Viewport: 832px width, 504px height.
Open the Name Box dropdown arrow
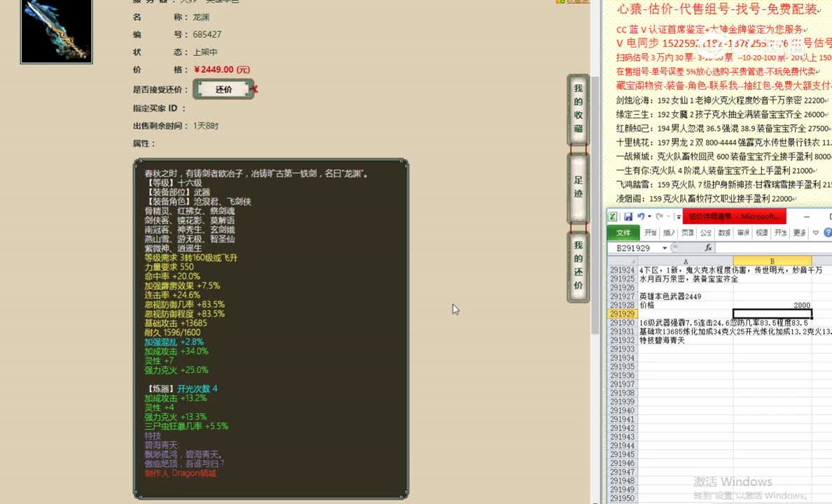click(x=665, y=247)
